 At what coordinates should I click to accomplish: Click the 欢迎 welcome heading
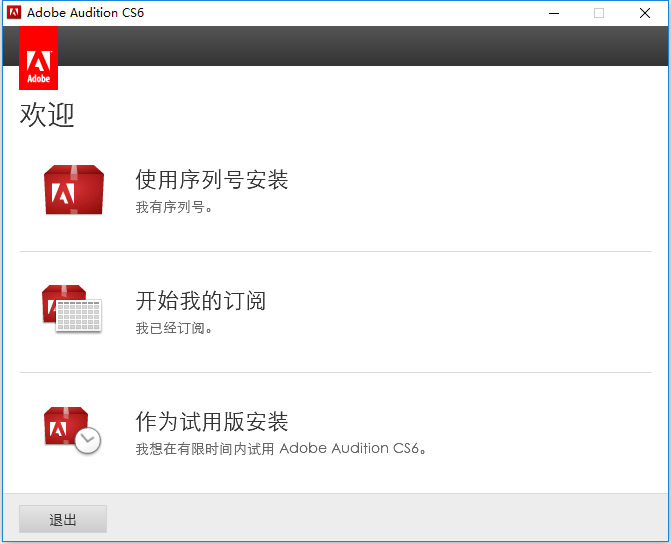[47, 115]
